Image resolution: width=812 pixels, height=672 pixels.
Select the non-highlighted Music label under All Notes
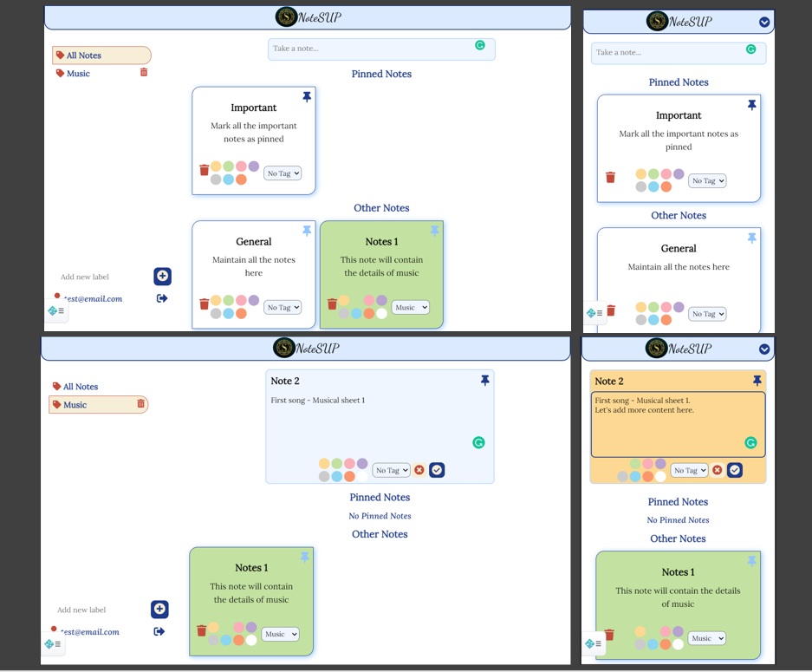78,74
